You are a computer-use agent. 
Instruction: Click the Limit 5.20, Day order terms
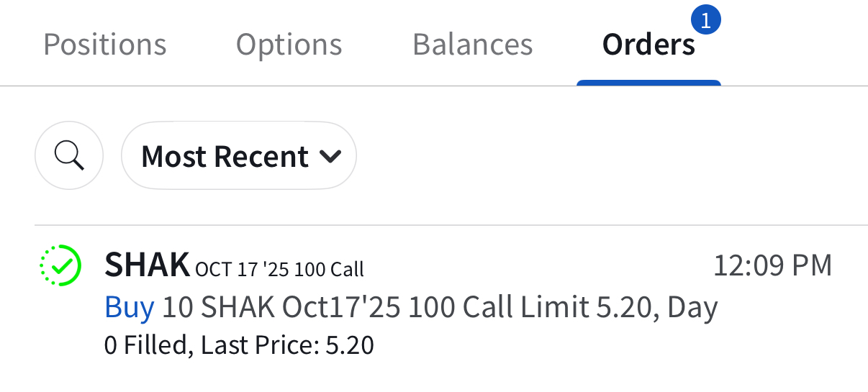[x=619, y=308]
